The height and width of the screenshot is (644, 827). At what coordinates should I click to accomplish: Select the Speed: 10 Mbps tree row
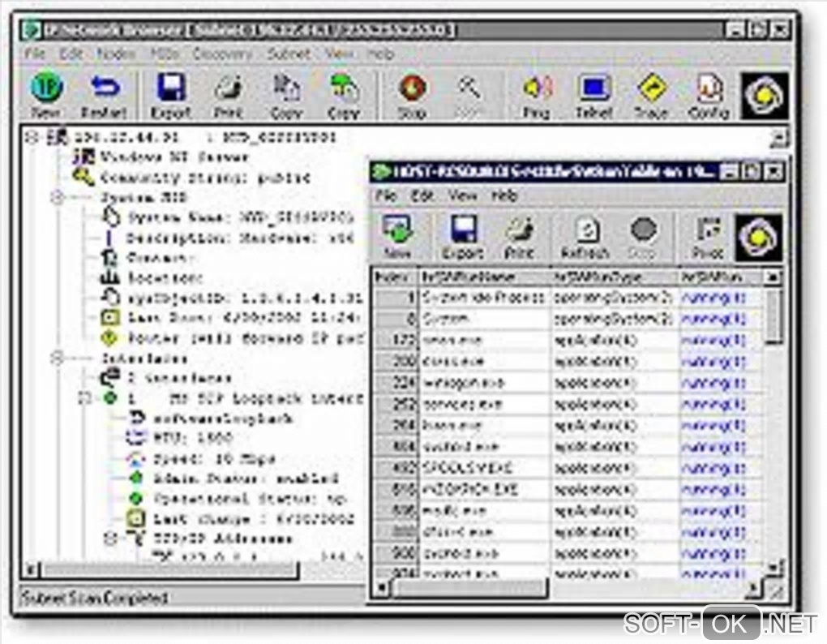coord(214,458)
